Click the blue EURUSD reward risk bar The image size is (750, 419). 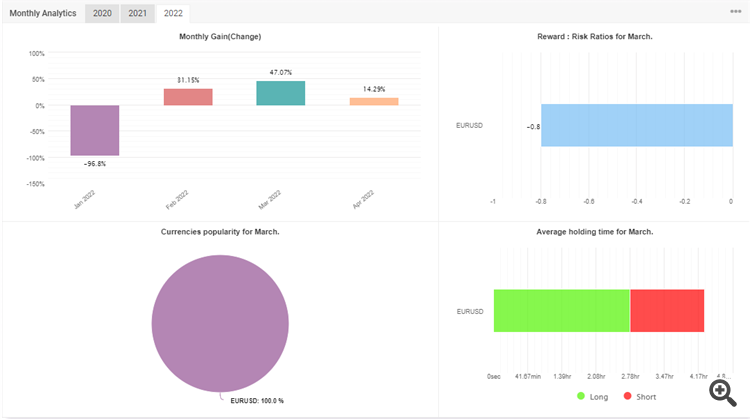pos(637,125)
